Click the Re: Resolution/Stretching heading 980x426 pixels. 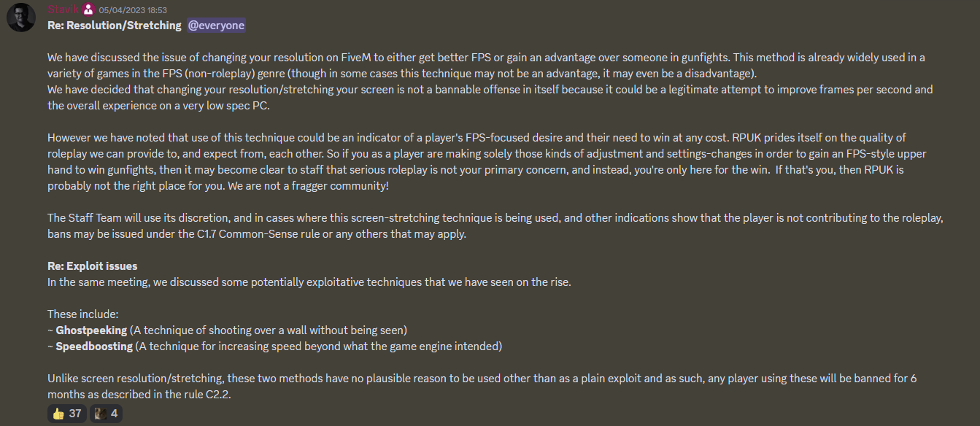point(115,26)
